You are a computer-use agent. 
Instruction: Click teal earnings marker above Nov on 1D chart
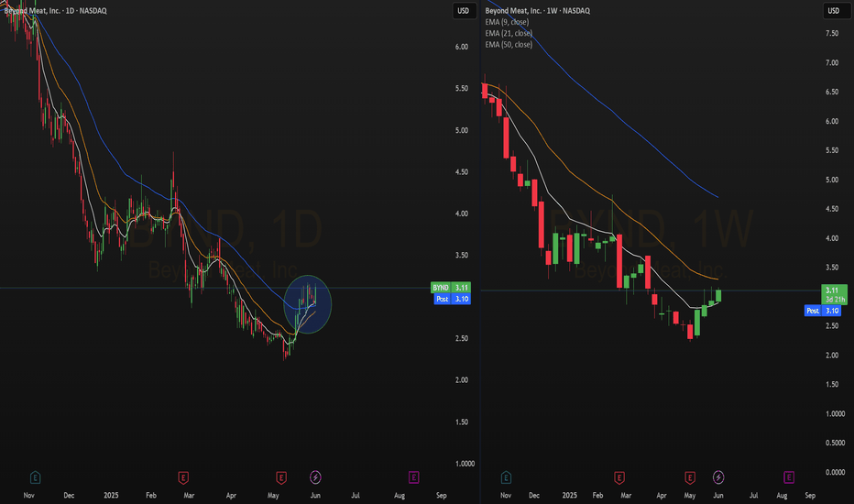(x=35, y=477)
